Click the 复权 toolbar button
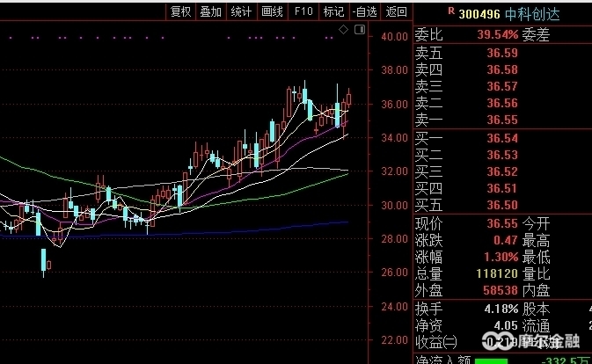Viewport: 592px width, 364px height. point(181,11)
